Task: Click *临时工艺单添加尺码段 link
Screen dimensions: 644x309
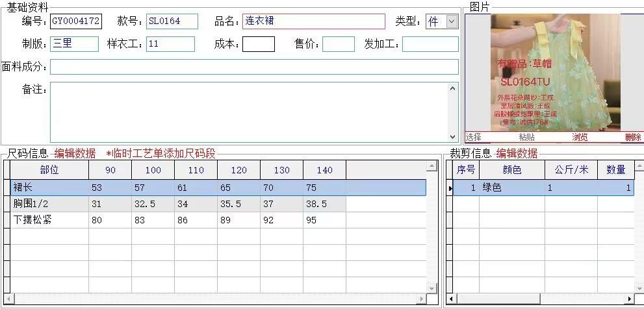Action: coord(161,153)
